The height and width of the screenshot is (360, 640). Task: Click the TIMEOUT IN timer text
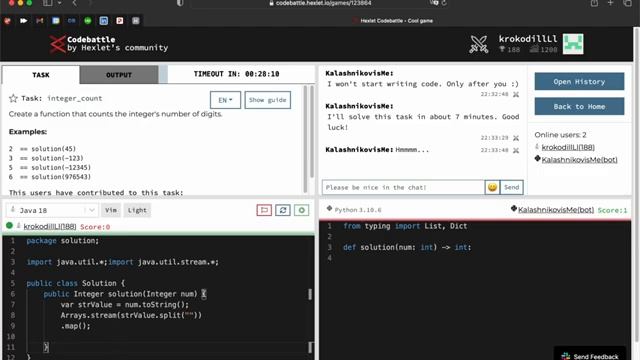(x=236, y=74)
